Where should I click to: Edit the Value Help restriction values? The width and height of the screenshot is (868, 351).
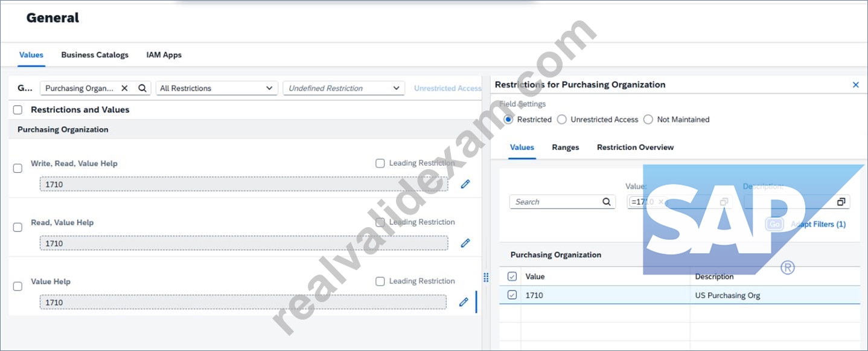[x=464, y=301]
